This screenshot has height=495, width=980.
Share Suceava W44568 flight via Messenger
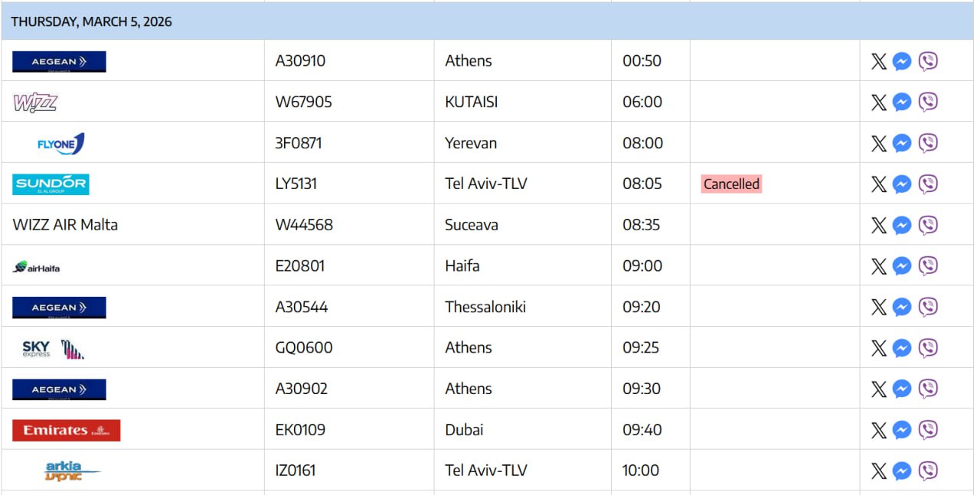pyautogui.click(x=902, y=225)
